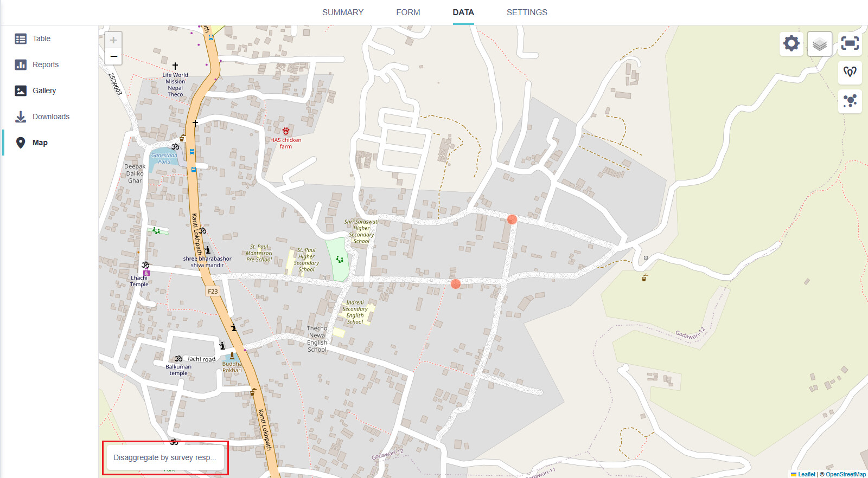Open the Leaflet attribution link
The image size is (868, 478).
coord(806,474)
